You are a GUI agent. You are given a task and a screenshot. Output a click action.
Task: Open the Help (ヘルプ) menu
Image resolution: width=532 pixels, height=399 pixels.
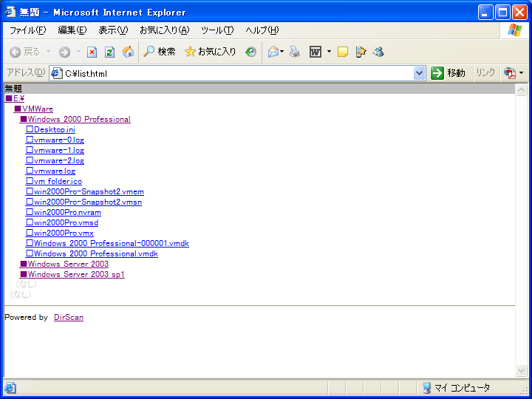[x=262, y=30]
